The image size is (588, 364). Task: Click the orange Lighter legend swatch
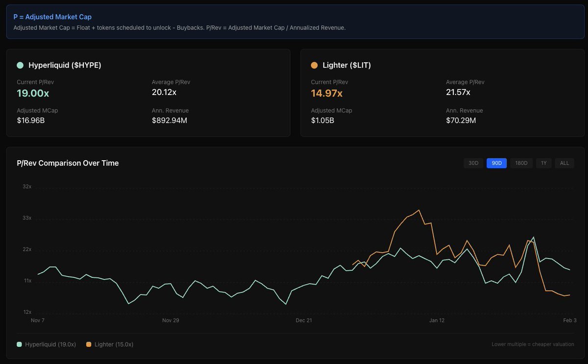click(89, 344)
